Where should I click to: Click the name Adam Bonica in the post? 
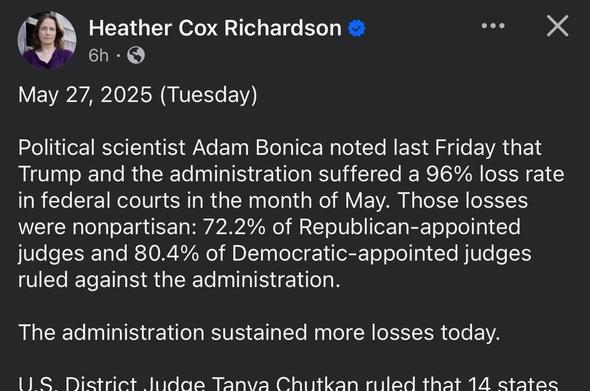(x=258, y=147)
